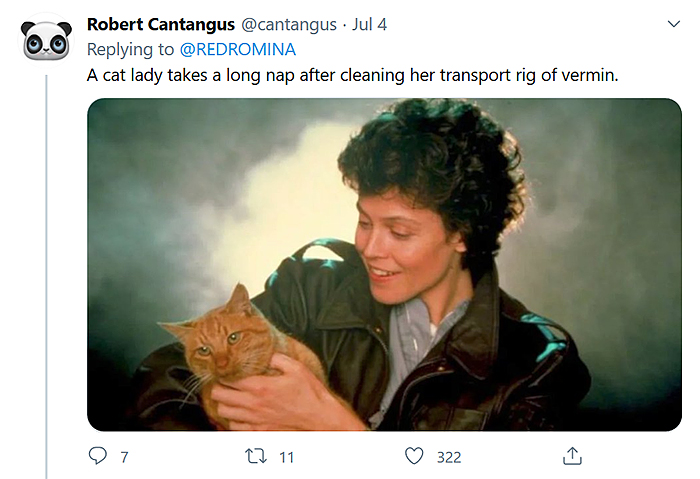
Task: Click the @cantangus handle
Action: point(289,24)
